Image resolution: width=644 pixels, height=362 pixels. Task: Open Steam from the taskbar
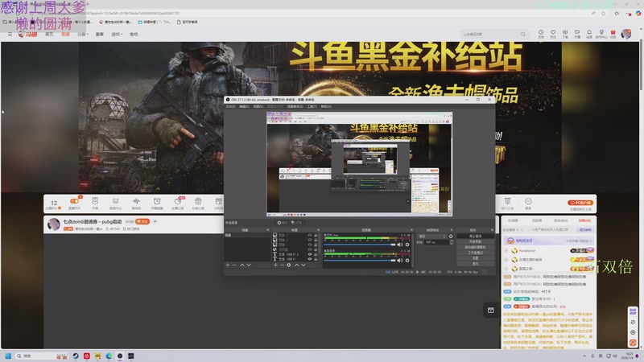point(76,356)
